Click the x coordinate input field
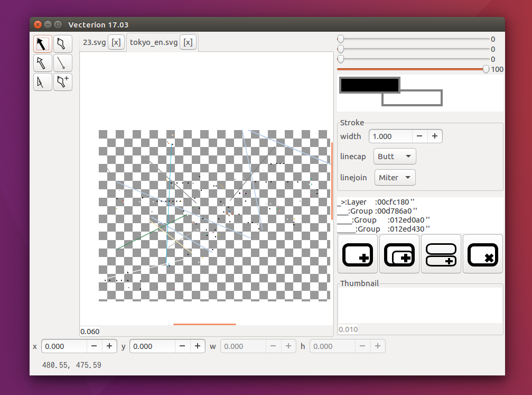This screenshot has height=395, width=532. (64, 346)
